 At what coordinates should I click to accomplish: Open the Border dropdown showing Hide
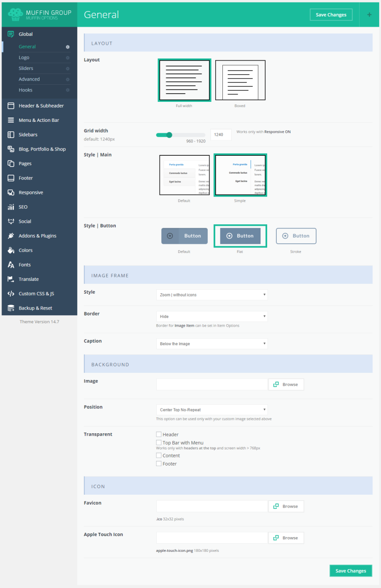(212, 316)
